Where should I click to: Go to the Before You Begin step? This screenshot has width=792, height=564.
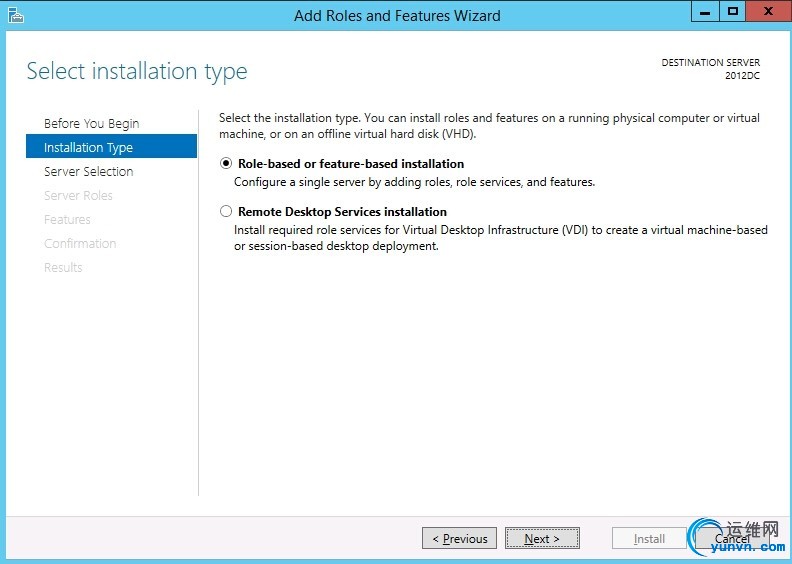[x=91, y=124]
